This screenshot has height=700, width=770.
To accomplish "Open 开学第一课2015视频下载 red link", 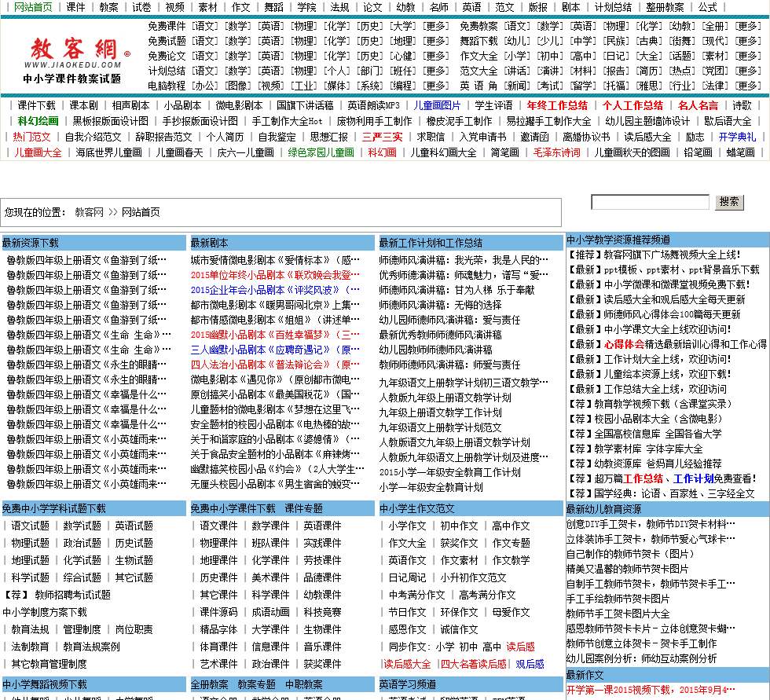I will [x=651, y=690].
